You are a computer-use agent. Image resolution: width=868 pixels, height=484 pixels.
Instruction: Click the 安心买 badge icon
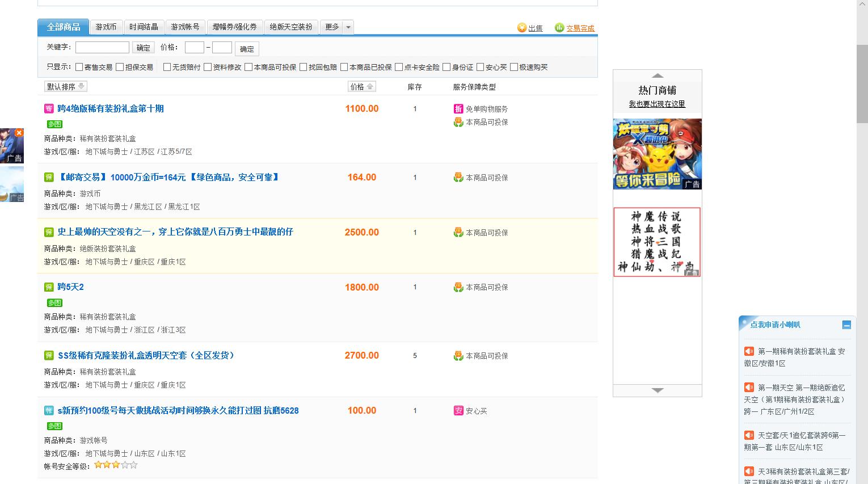pyautogui.click(x=458, y=410)
